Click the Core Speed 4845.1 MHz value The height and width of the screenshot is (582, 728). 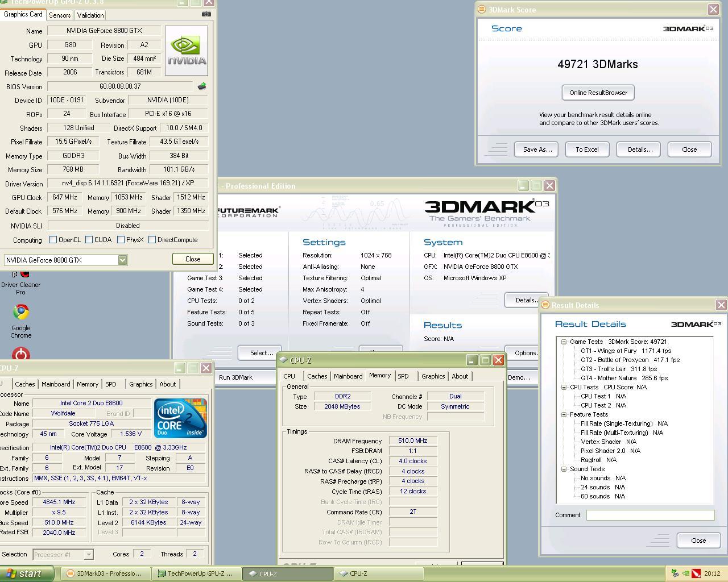click(x=59, y=502)
